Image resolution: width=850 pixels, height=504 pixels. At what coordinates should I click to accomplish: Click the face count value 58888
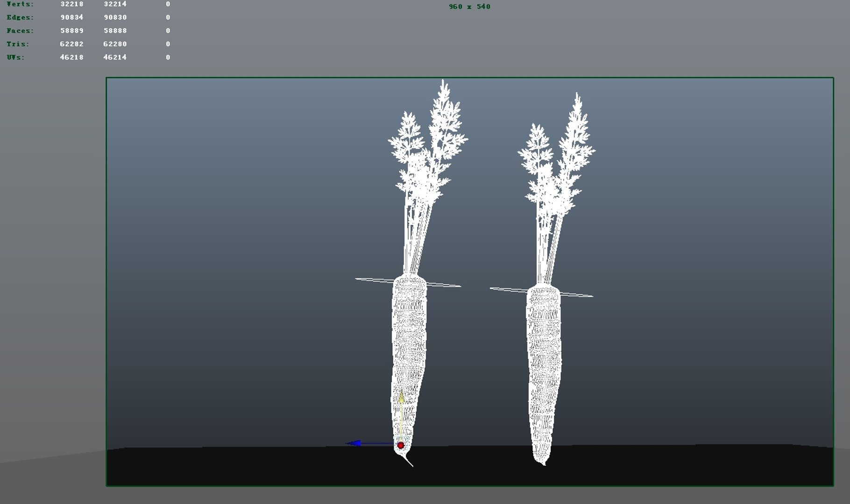coord(115,31)
